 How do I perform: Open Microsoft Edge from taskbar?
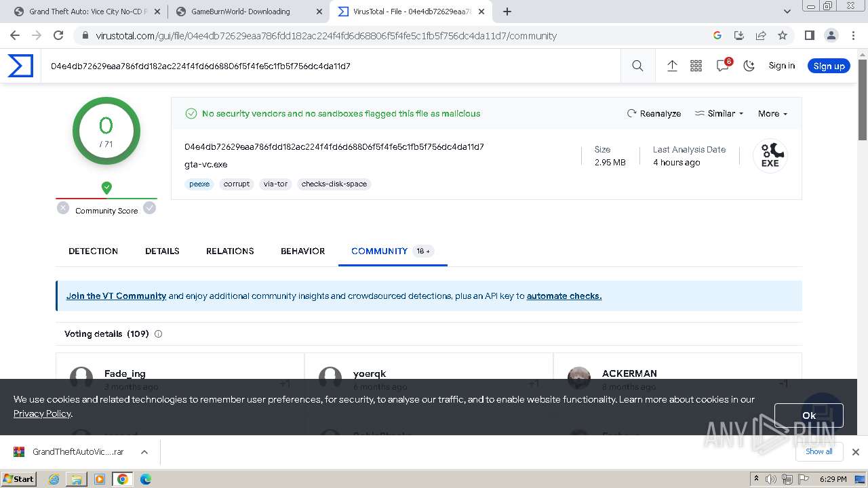pyautogui.click(x=146, y=479)
